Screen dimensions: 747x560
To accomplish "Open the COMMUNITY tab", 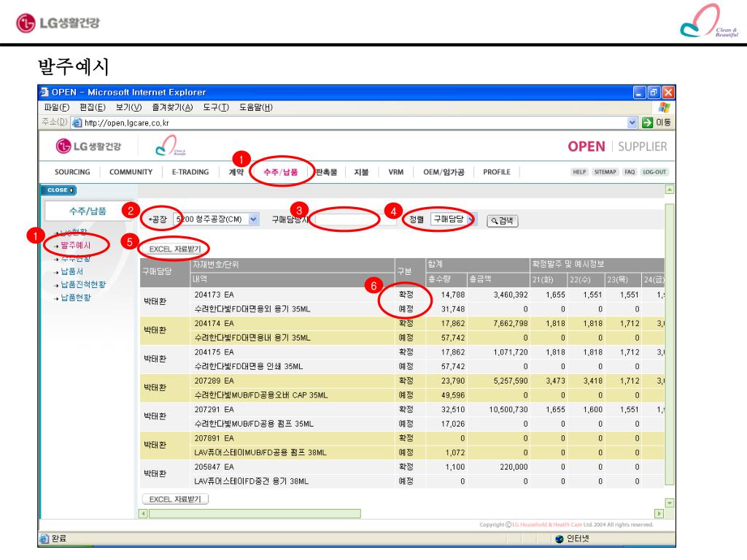I will 131,172.
